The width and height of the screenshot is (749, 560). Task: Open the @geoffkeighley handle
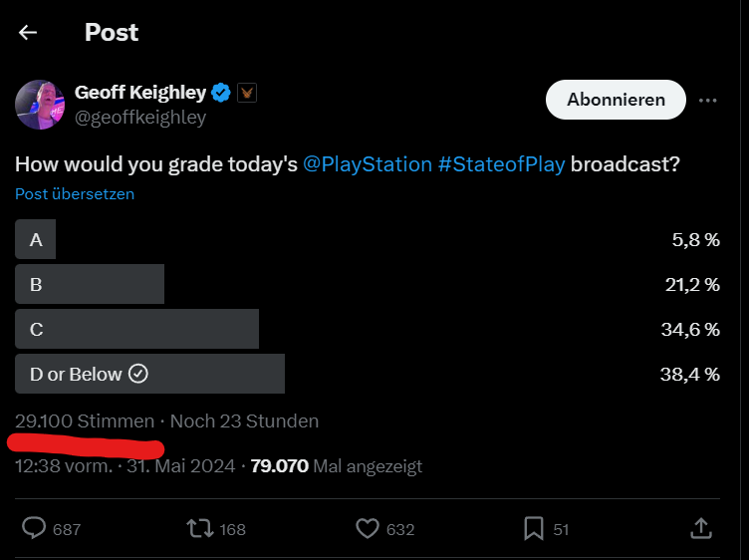click(140, 117)
